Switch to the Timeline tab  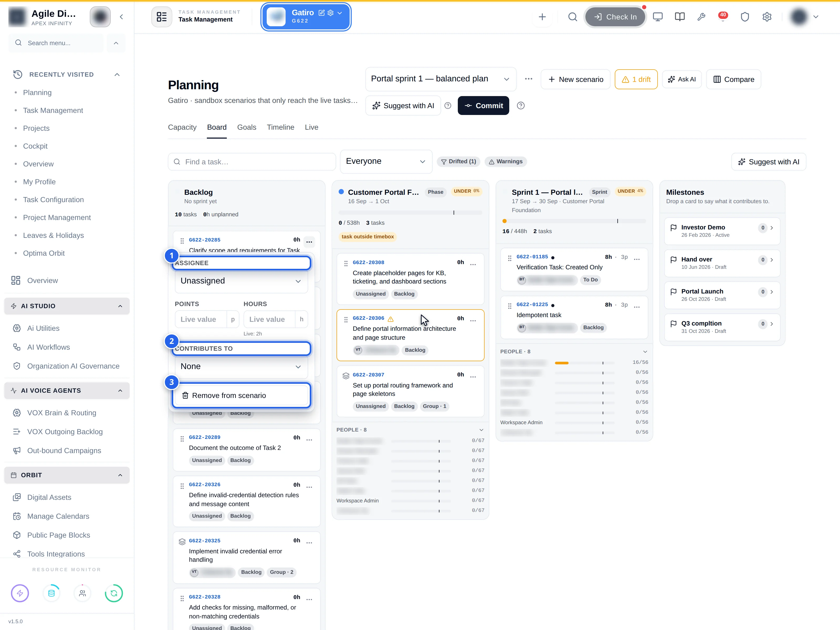click(280, 127)
